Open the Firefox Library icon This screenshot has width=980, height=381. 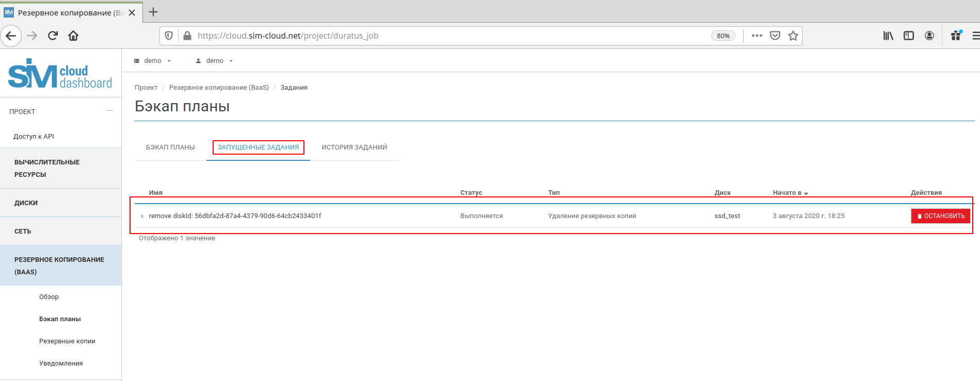coord(888,36)
